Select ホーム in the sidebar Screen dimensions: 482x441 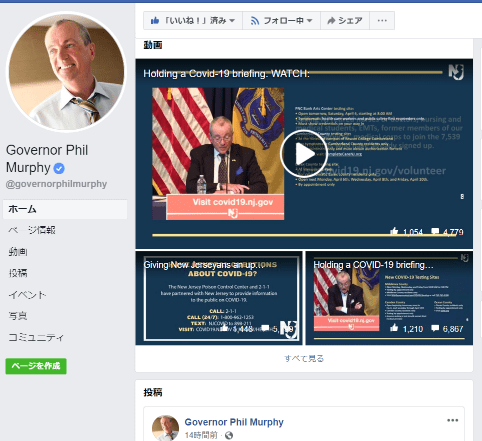65,209
